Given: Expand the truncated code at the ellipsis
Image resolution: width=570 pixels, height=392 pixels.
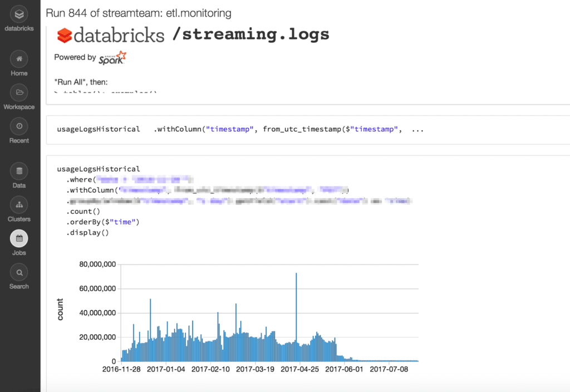Looking at the screenshot, I should tap(417, 129).
